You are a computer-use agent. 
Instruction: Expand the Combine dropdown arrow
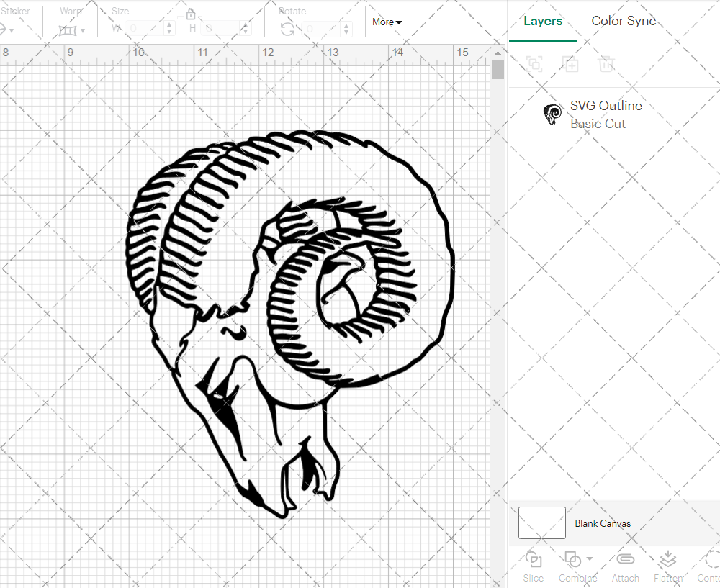coord(590,559)
